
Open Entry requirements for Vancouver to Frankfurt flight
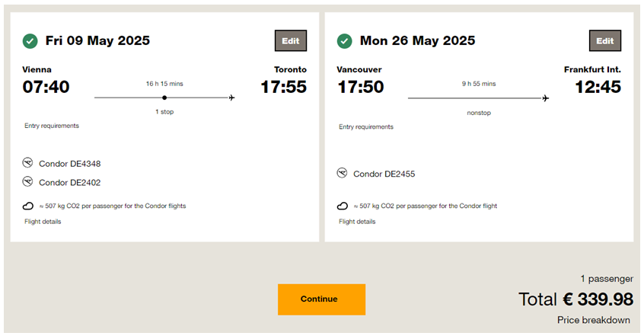pos(366,126)
